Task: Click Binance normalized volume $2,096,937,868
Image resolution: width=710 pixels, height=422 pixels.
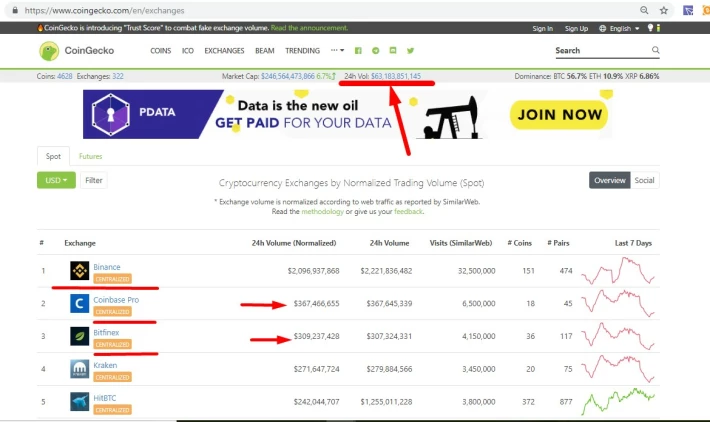Action: (313, 271)
